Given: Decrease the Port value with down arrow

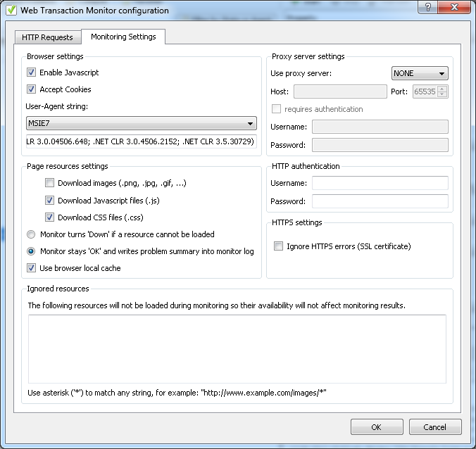Looking at the screenshot, I should click(442, 94).
